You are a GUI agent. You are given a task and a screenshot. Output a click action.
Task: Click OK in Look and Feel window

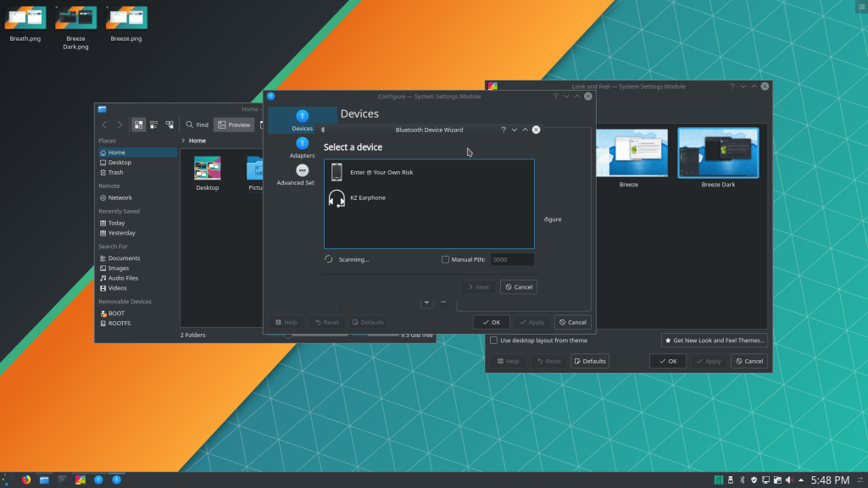coord(668,361)
